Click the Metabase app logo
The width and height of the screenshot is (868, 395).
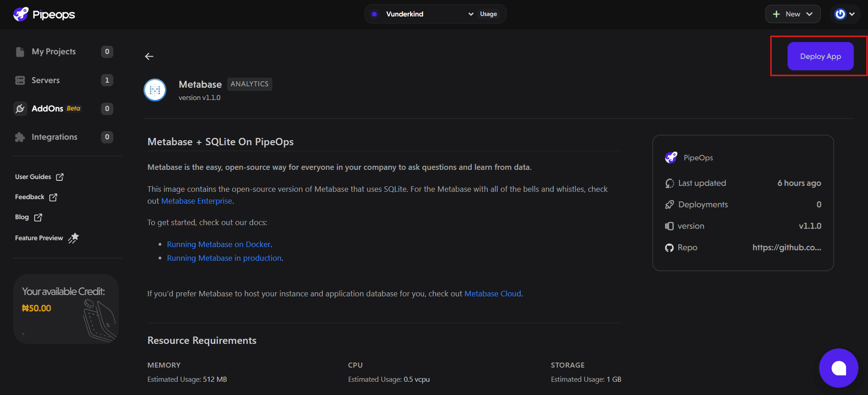point(155,90)
